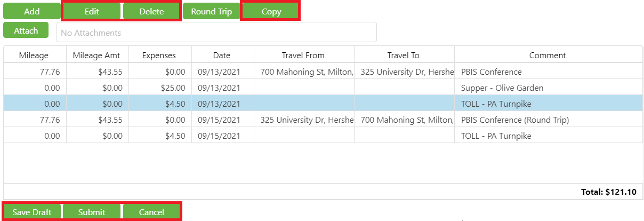
Task: Select the Travel From column header
Action: [303, 55]
